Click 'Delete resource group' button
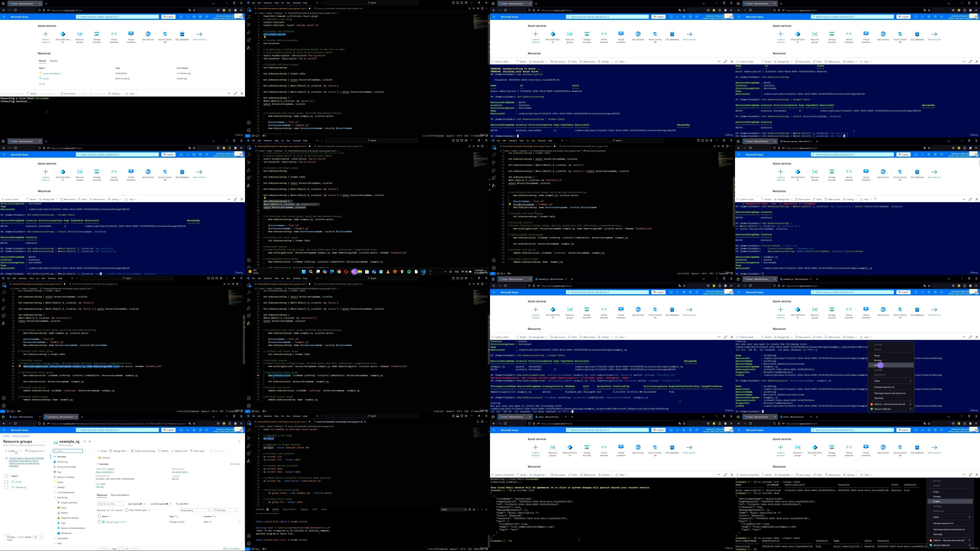 pyautogui.click(x=143, y=451)
